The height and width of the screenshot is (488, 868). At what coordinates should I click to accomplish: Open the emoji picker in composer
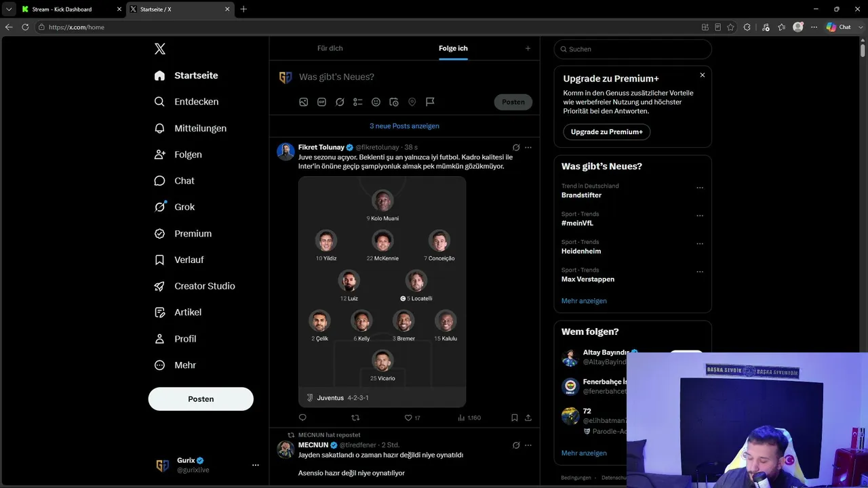376,102
